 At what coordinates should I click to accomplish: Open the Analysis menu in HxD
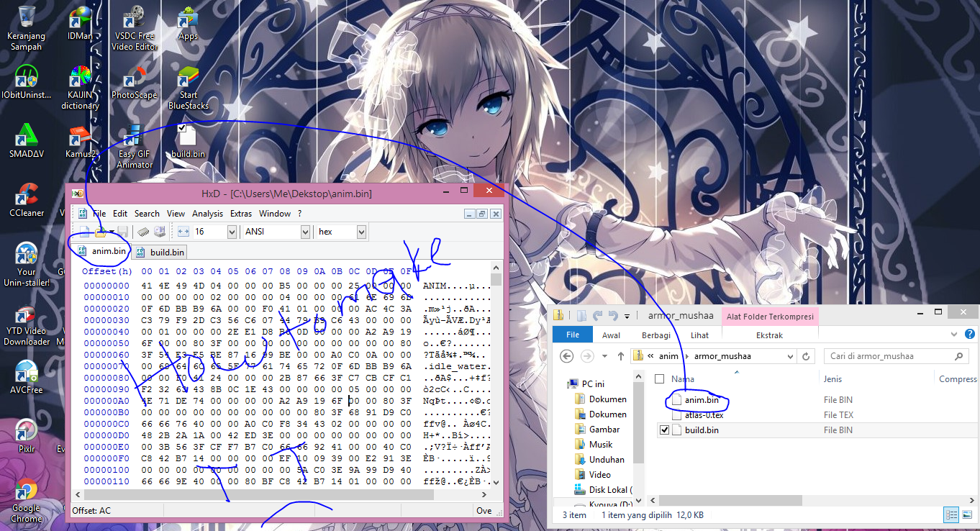pyautogui.click(x=207, y=214)
